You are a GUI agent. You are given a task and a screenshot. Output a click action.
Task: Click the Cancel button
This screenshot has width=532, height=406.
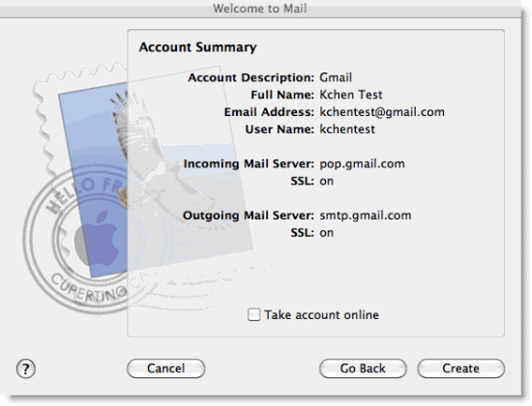(166, 368)
